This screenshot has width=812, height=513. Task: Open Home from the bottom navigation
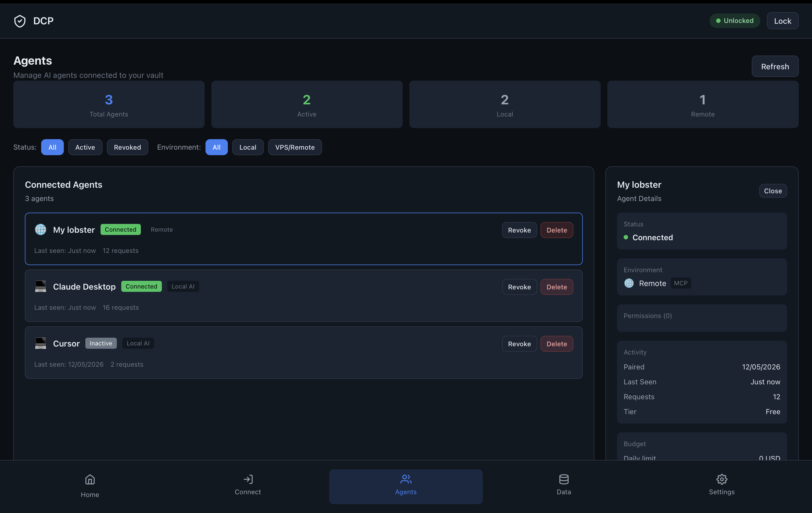pyautogui.click(x=90, y=486)
